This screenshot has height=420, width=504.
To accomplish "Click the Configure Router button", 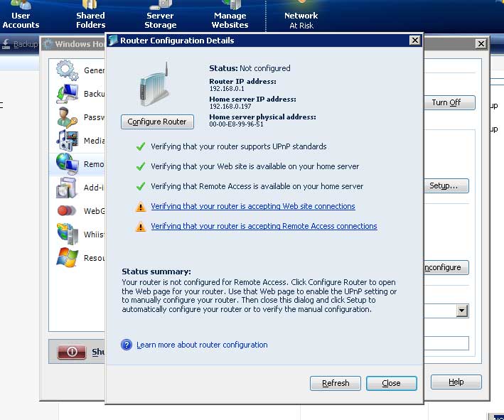I will coord(157,122).
